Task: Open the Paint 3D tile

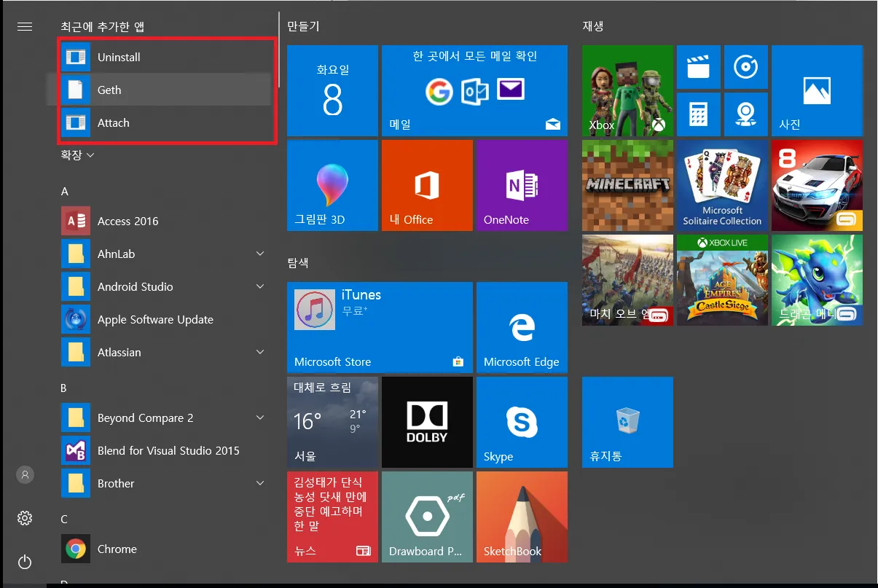Action: click(x=332, y=185)
